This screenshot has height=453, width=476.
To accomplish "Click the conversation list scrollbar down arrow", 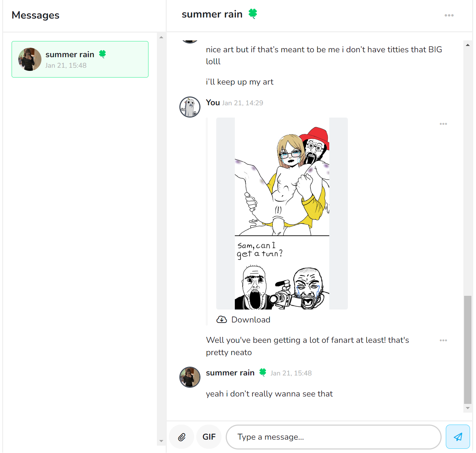I will (161, 441).
